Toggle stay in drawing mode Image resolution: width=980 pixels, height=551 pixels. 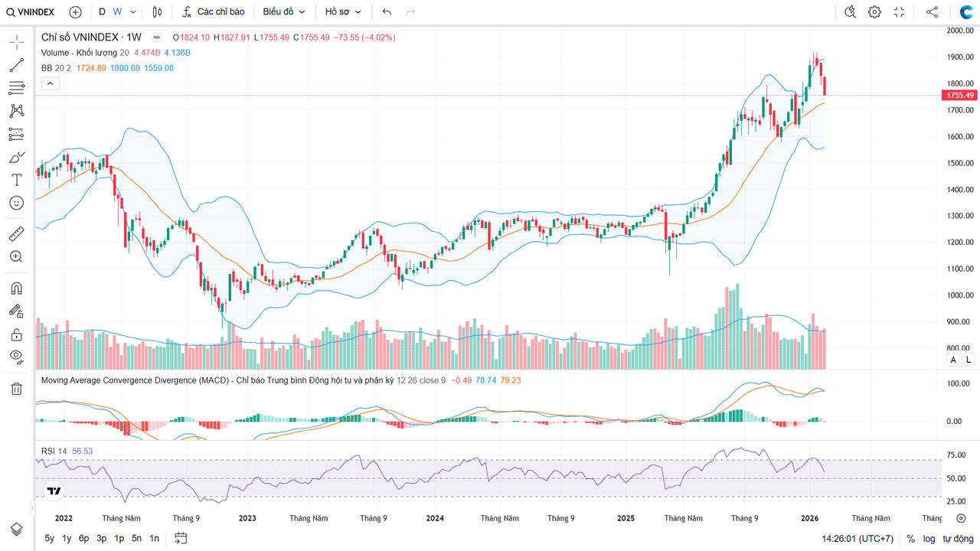pyautogui.click(x=16, y=311)
